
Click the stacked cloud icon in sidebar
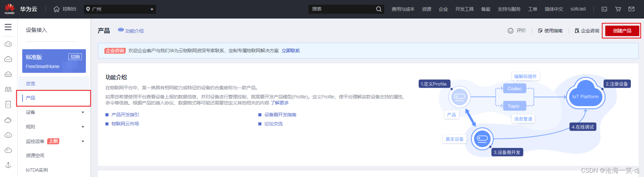tap(8, 120)
